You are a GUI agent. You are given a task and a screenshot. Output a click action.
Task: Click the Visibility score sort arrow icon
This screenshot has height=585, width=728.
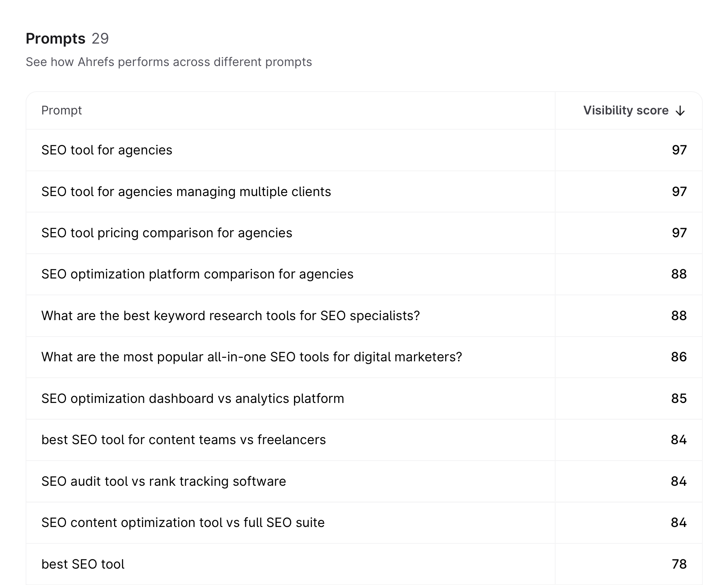[680, 111]
